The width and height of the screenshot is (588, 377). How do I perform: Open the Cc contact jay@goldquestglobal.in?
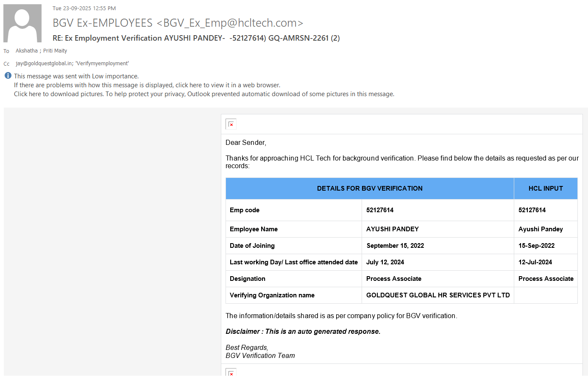click(44, 64)
